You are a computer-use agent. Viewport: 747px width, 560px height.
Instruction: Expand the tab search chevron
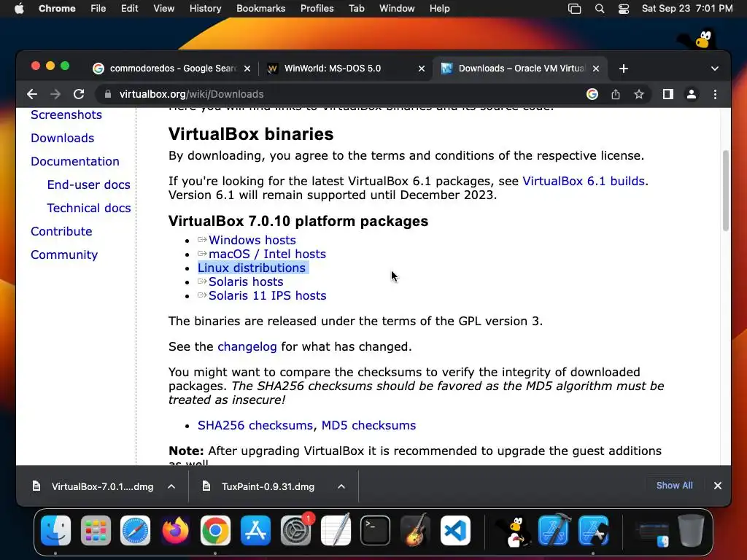click(x=715, y=69)
